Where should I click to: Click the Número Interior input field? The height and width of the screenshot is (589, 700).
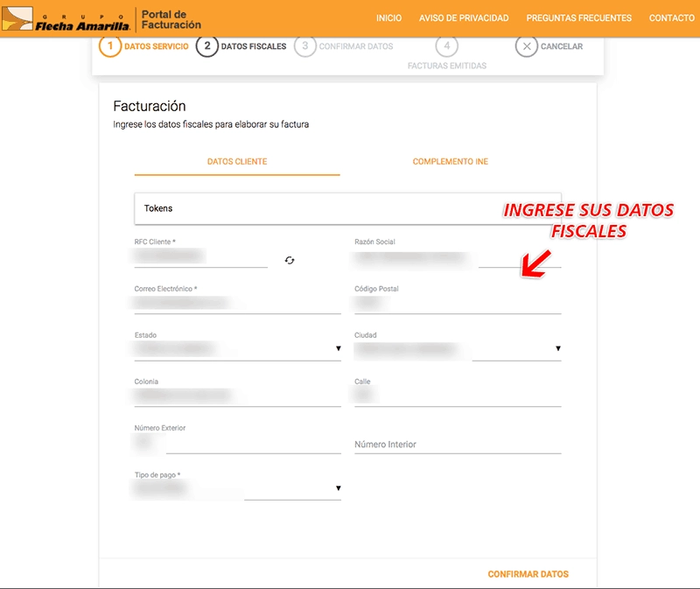(x=457, y=445)
